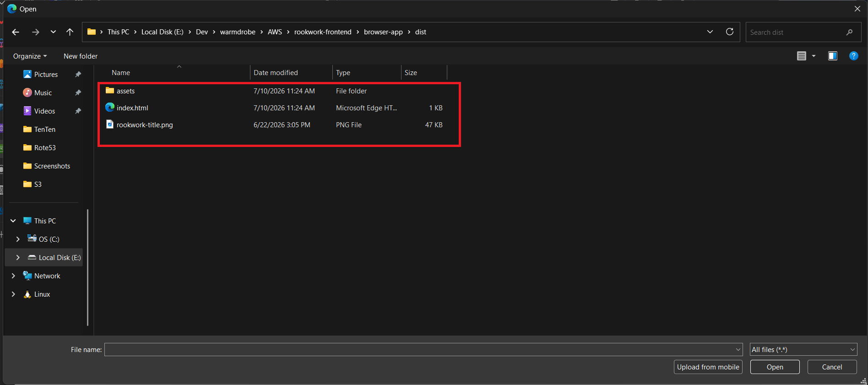Navigate to warmdrobe in the breadcrumb
The image size is (868, 385).
238,32
